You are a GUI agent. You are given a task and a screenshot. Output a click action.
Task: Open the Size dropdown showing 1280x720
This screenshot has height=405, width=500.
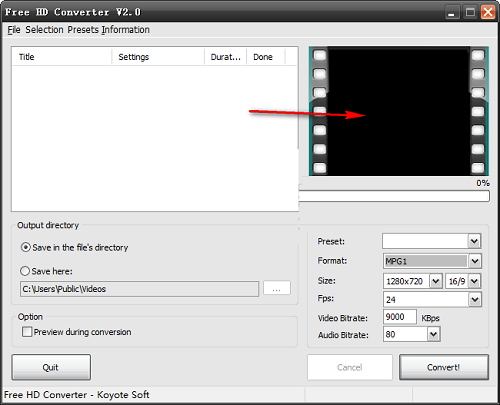pos(435,281)
